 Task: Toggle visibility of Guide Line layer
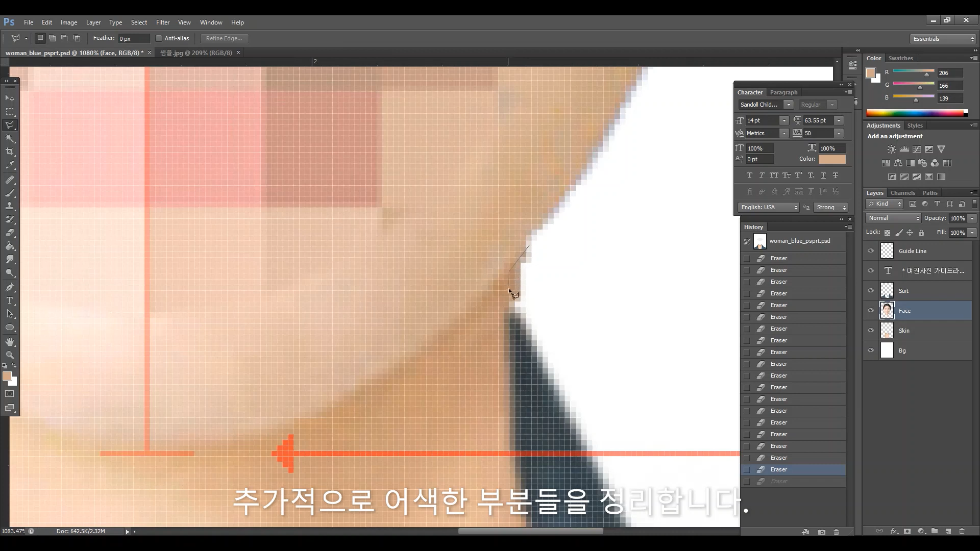point(871,251)
